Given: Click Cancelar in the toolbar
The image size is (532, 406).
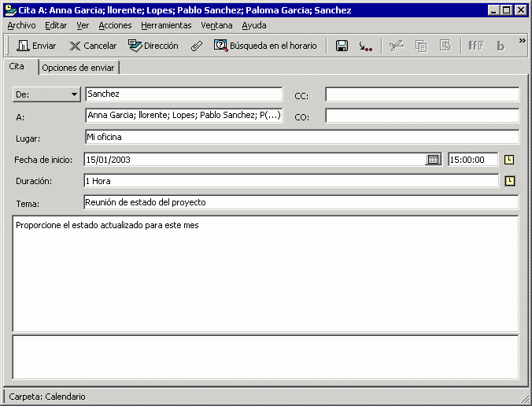Looking at the screenshot, I should tap(93, 46).
